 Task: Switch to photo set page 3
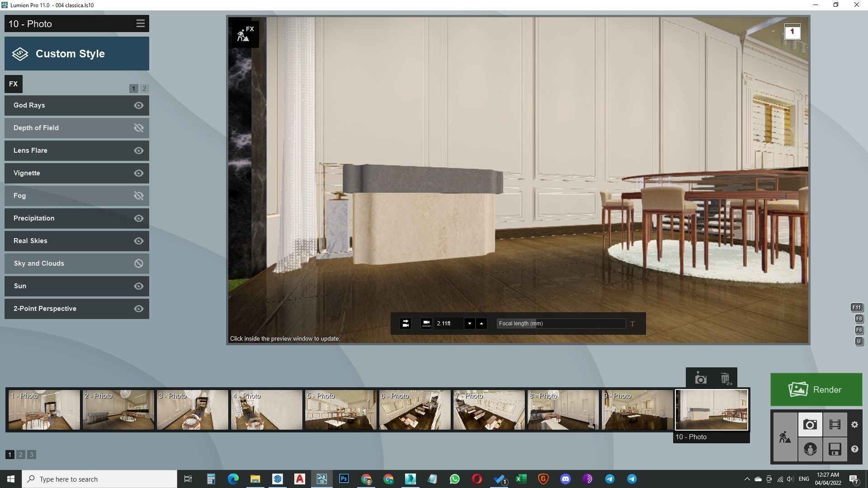31,455
